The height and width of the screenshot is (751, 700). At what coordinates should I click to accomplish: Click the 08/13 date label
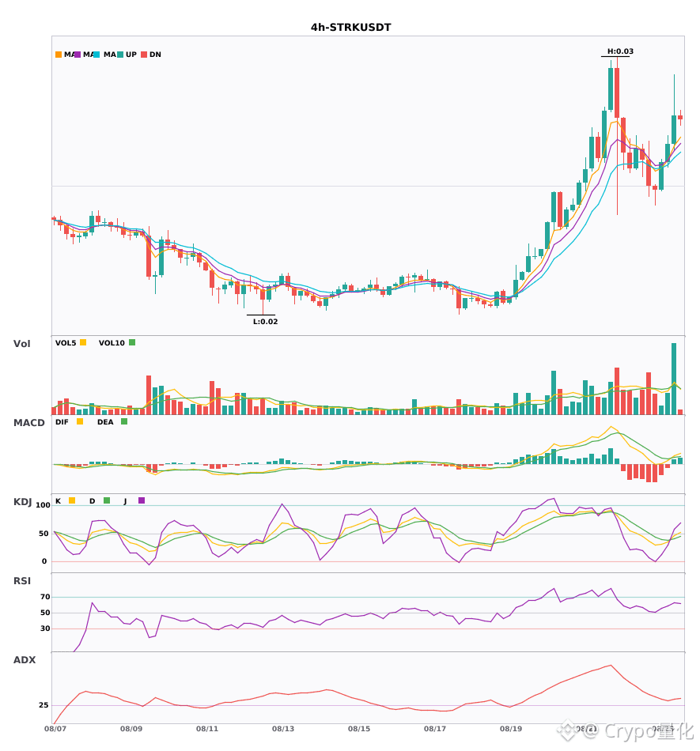(283, 729)
